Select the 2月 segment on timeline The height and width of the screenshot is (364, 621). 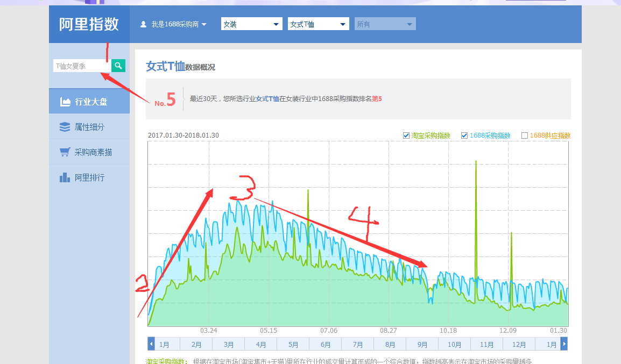click(196, 344)
